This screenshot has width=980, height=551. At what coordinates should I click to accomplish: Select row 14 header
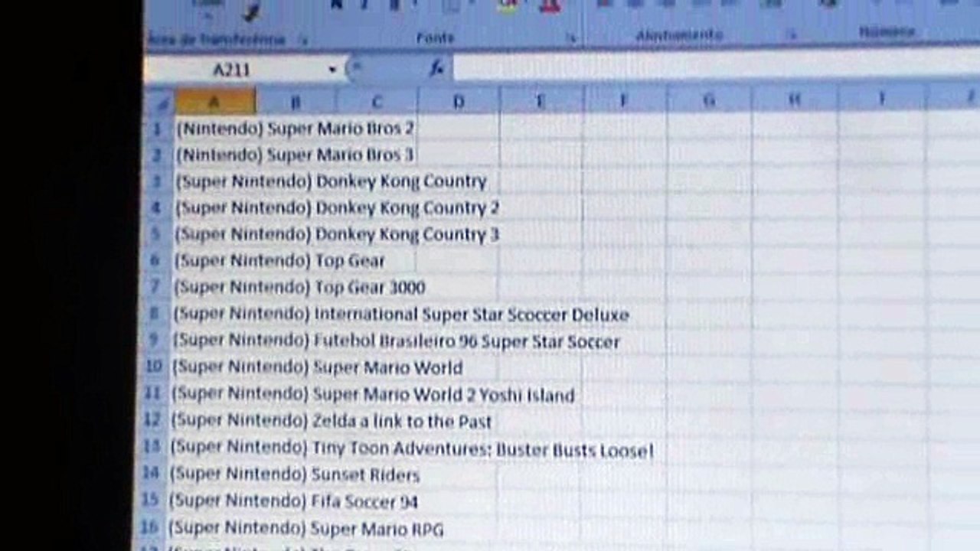pyautogui.click(x=151, y=474)
